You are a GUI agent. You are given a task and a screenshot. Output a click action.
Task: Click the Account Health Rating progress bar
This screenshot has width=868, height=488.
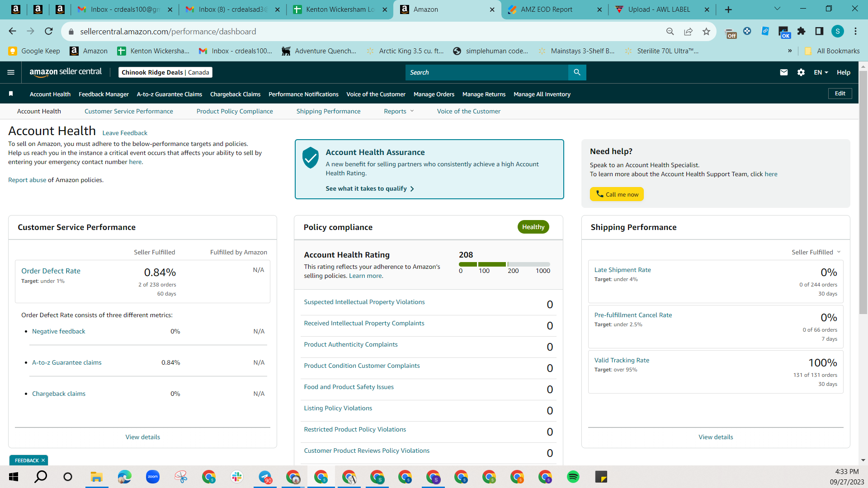pyautogui.click(x=505, y=264)
